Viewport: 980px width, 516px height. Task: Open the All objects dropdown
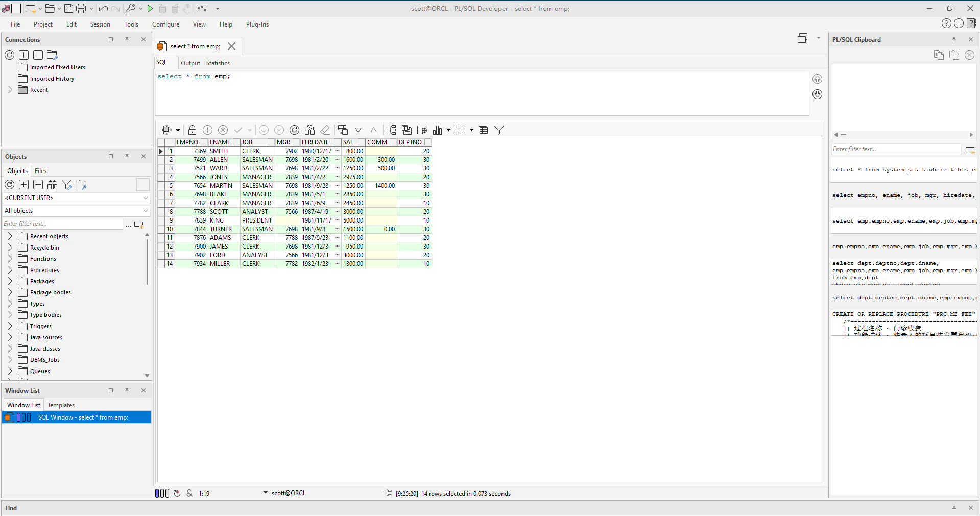[77, 211]
